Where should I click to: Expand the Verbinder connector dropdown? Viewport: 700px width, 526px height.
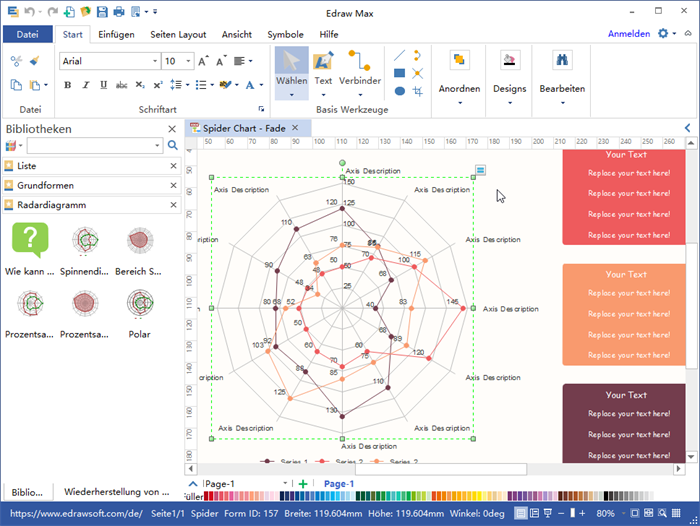360,95
